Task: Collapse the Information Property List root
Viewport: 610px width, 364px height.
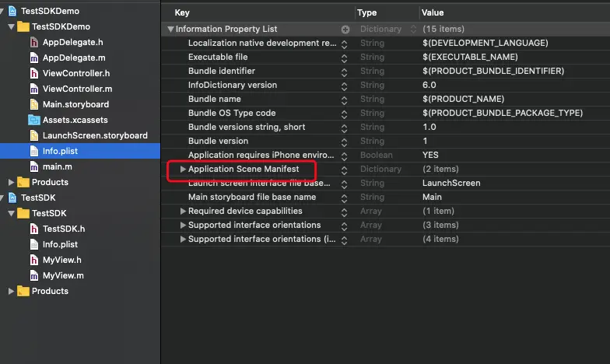Action: 170,29
